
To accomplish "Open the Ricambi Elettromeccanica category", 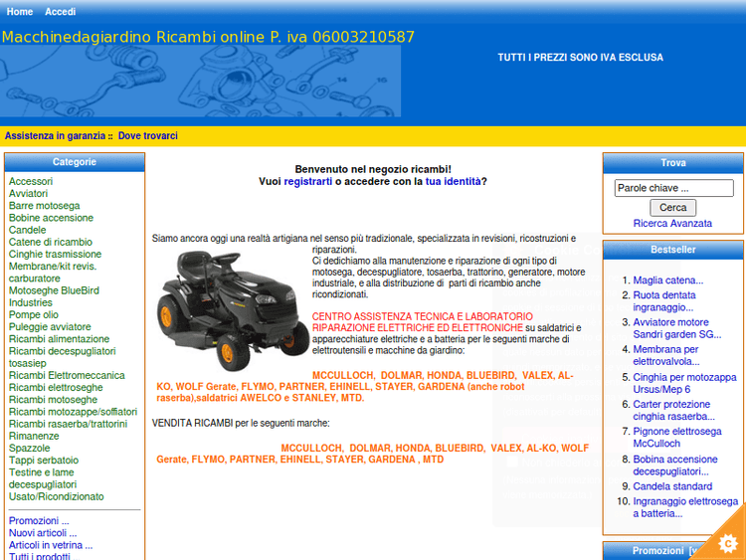I will coord(67,376).
